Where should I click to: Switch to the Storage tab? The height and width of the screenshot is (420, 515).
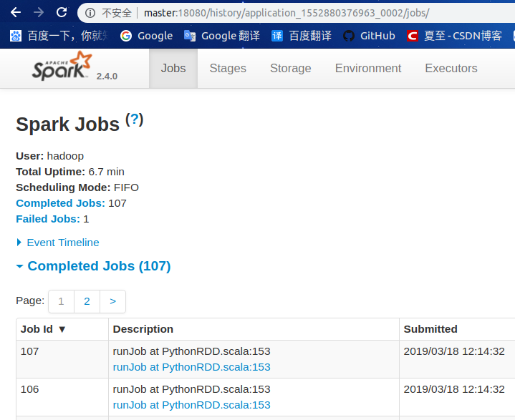click(x=291, y=68)
